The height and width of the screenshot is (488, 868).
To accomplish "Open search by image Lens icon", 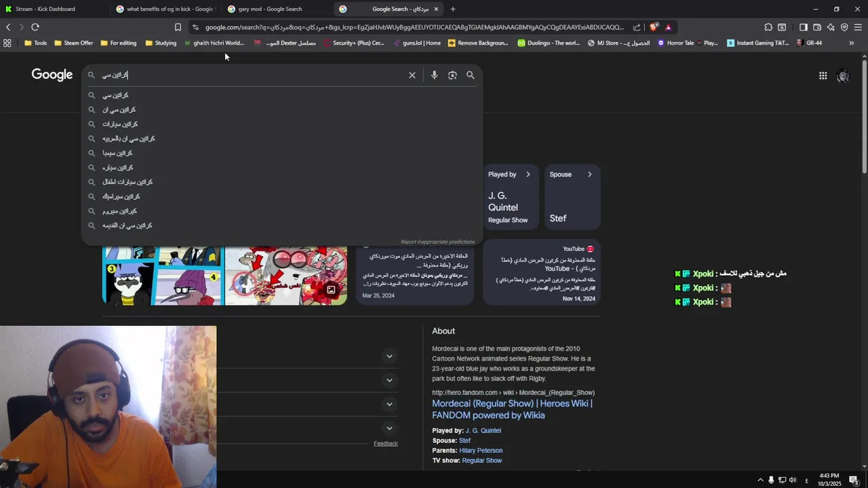I will point(452,75).
